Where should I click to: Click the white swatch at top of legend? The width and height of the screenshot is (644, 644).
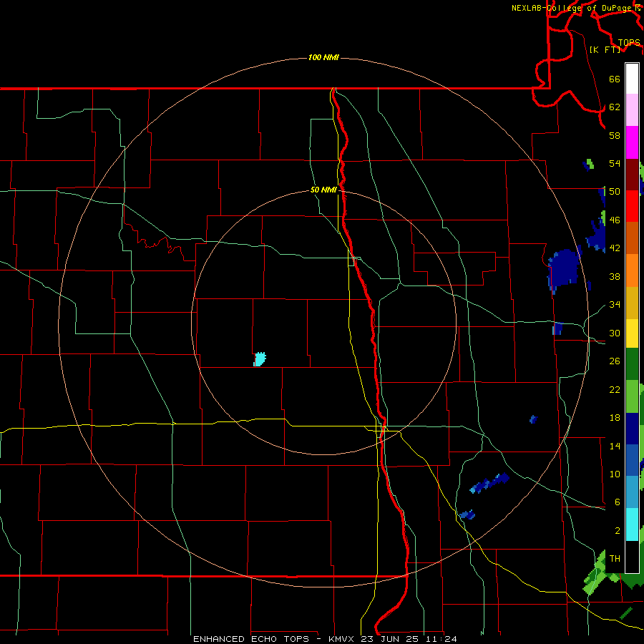point(632,79)
